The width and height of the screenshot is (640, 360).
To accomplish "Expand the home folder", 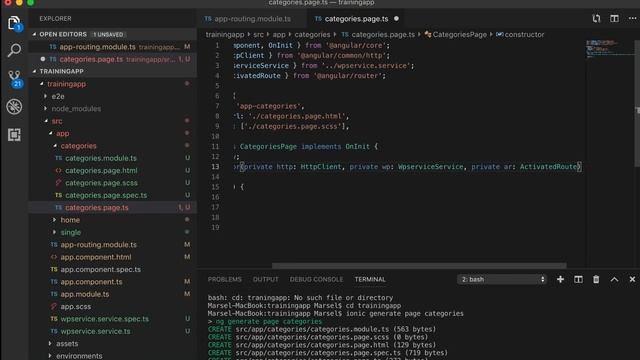I will click(54, 220).
